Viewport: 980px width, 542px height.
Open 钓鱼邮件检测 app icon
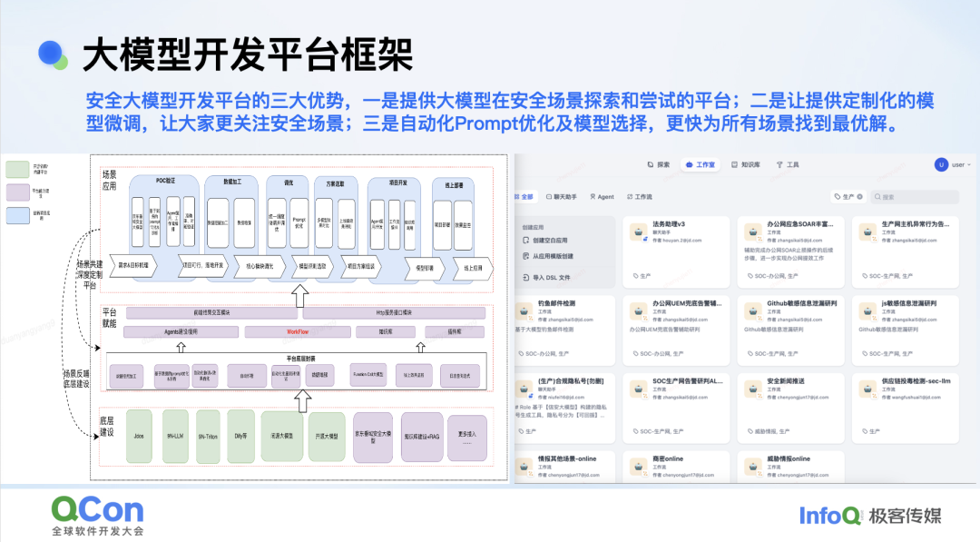[524, 310]
